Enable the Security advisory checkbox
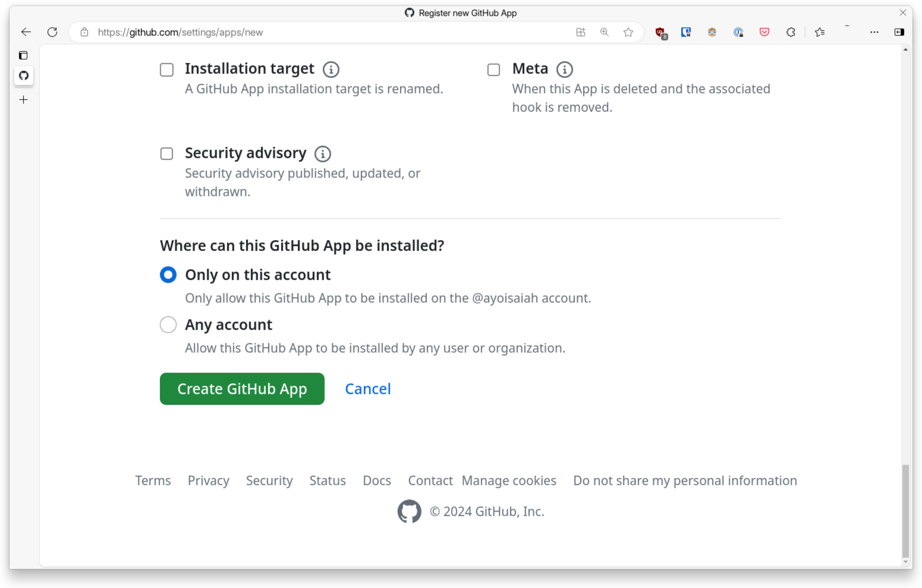Image resolution: width=922 pixels, height=588 pixels. pos(166,154)
